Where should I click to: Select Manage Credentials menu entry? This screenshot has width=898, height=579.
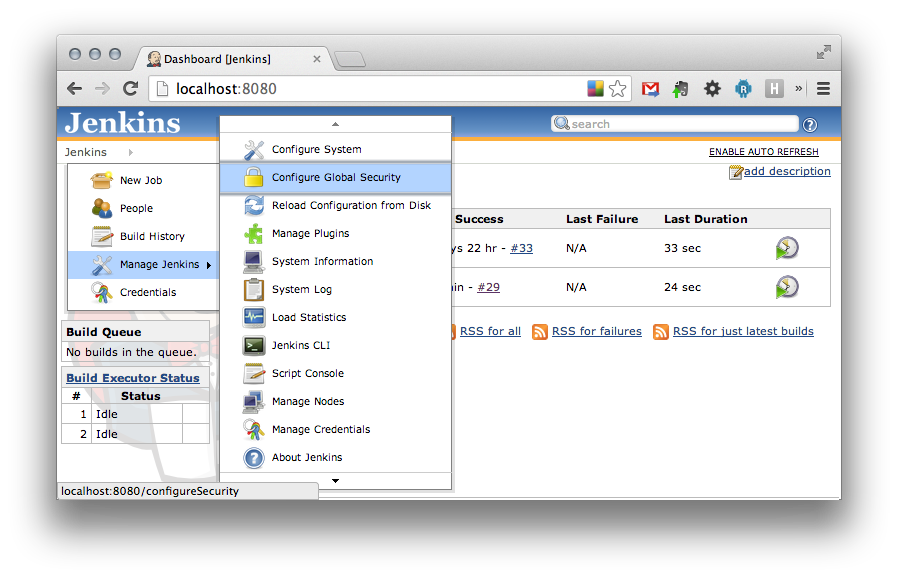pyautogui.click(x=336, y=430)
